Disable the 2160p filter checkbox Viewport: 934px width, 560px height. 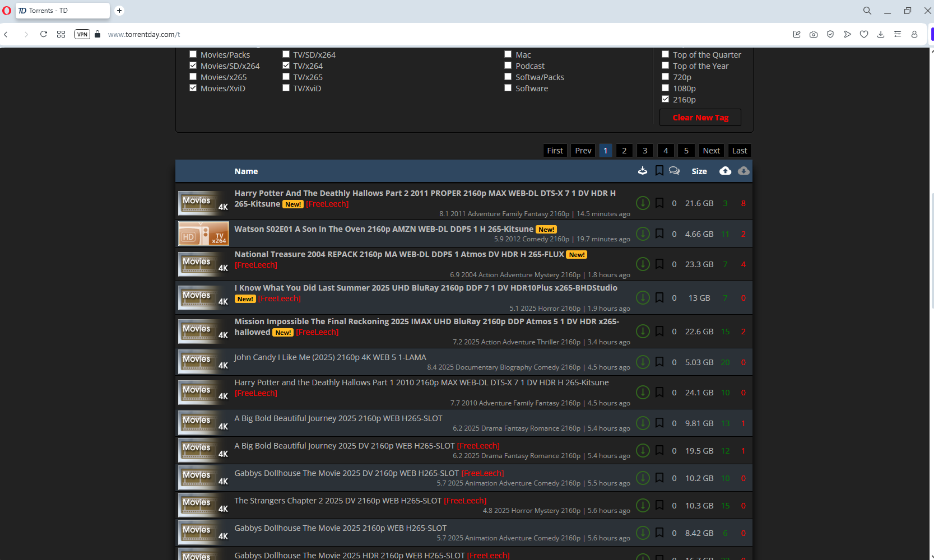(666, 99)
